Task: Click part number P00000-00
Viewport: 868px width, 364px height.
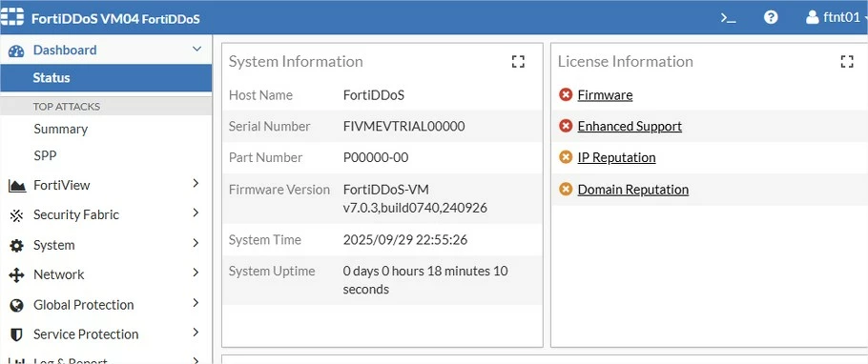Action: (x=376, y=158)
